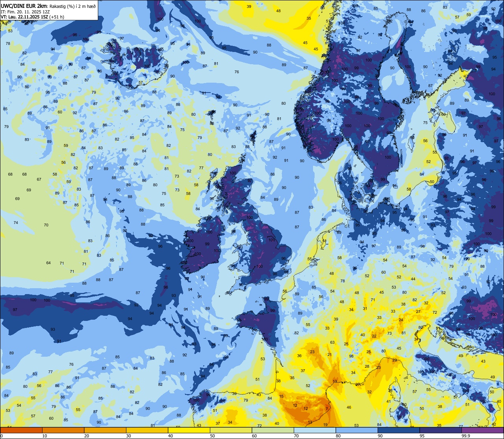
Task: Click the legend scale label "50"
Action: coord(212,436)
